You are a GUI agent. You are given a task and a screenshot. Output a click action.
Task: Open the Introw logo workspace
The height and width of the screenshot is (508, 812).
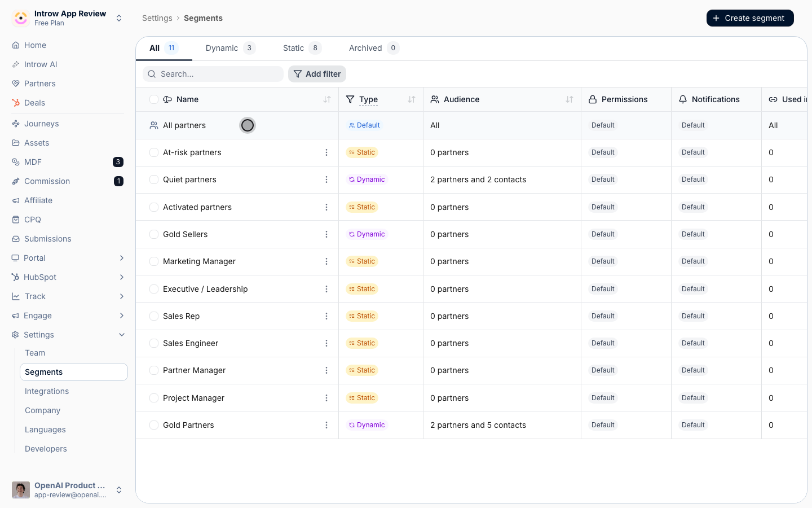pyautogui.click(x=21, y=18)
